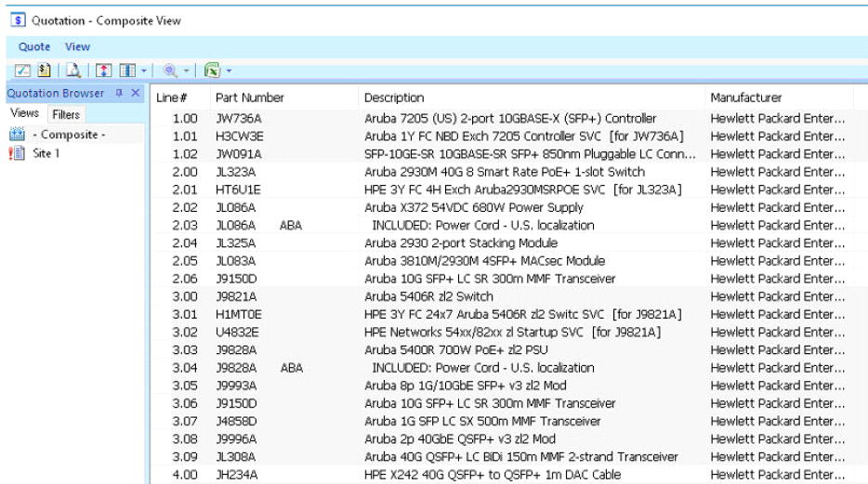Open the Excel export dropdown arrow
This screenshot has height=484, width=868.
tap(229, 71)
